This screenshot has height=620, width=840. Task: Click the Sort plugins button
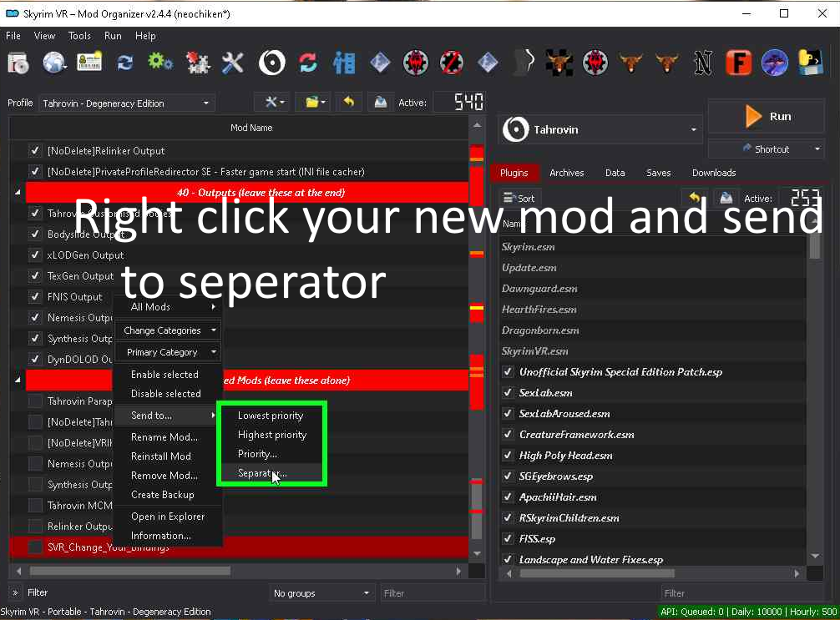[519, 198]
